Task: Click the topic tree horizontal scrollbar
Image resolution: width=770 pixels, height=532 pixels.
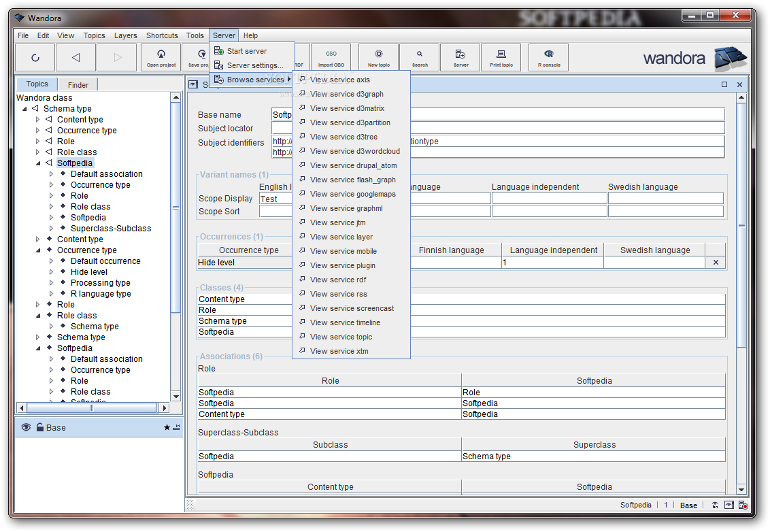Action: (x=91, y=408)
